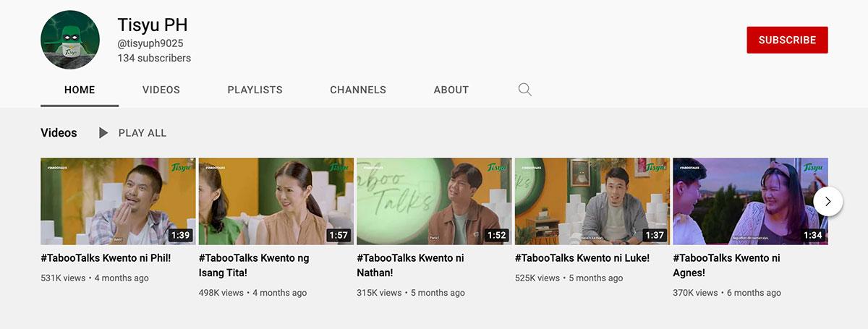
Task: Click '315K views' under Nathan video
Action: 379,293
